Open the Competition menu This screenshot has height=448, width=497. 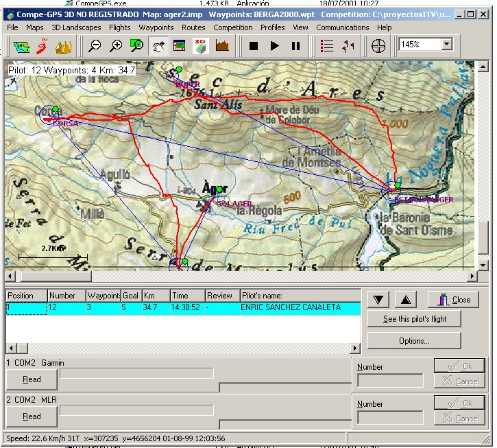232,27
